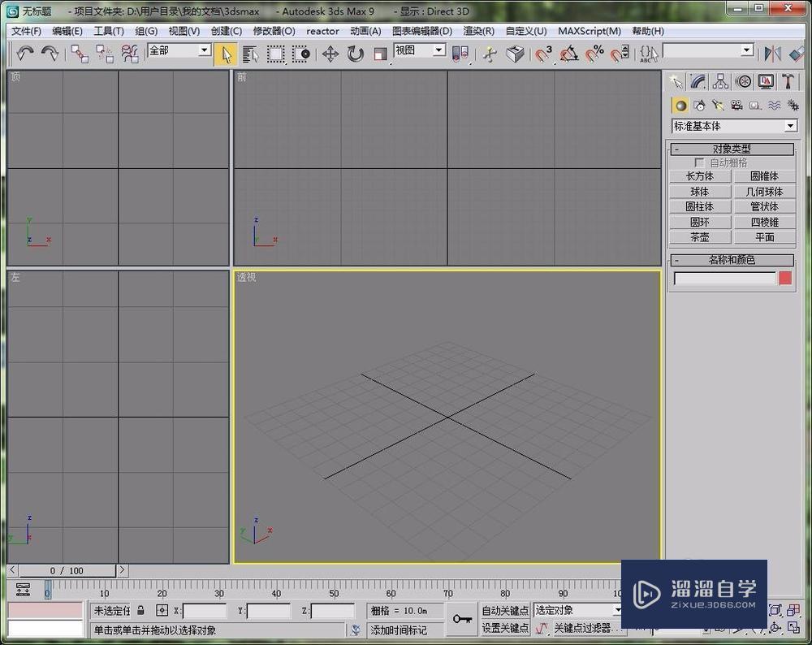Image resolution: width=812 pixels, height=645 pixels.
Task: Select the Lights category icon
Action: 718,106
